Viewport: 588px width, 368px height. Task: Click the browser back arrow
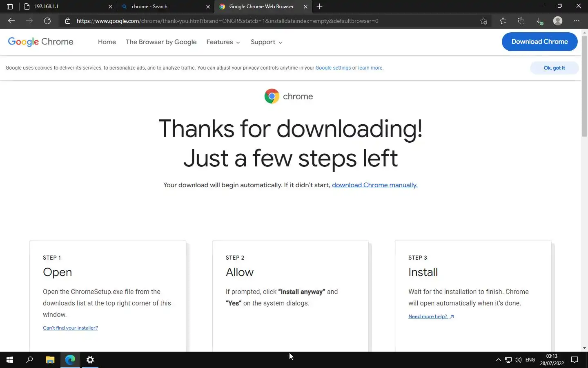[11, 21]
